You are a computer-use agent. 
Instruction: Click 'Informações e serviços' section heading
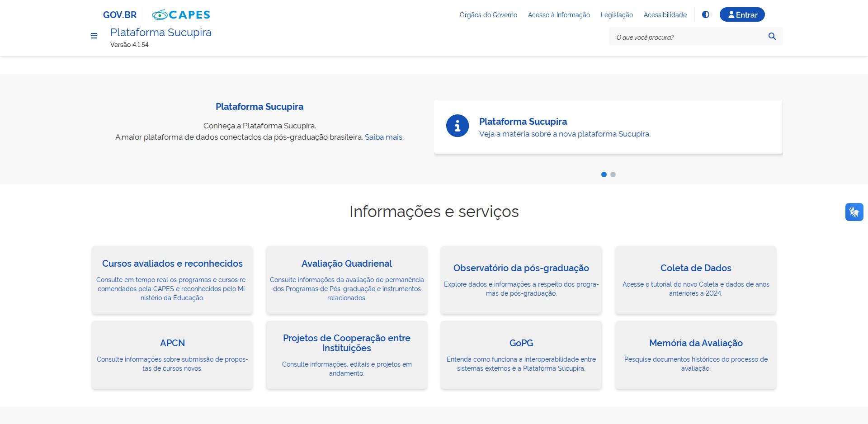pyautogui.click(x=434, y=212)
